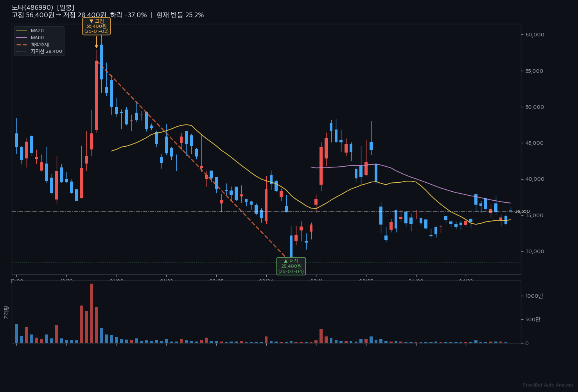The height and width of the screenshot is (392, 578).
Task: Click the 거래량 volume axis title
Action: click(6, 312)
